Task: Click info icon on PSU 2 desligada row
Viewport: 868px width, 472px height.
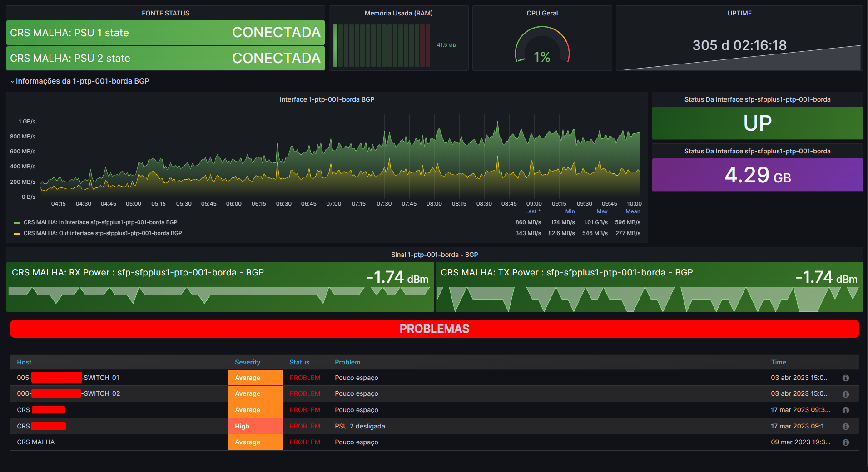Action: 845,426
